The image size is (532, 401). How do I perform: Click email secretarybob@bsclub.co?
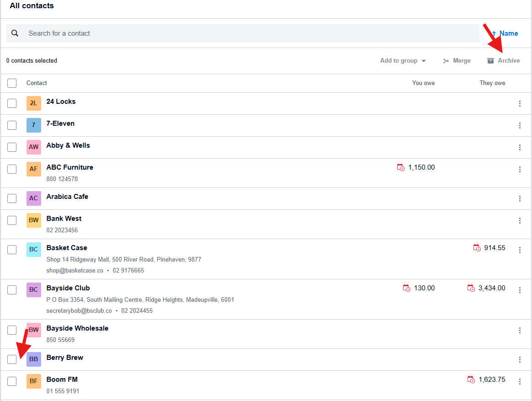(x=79, y=310)
